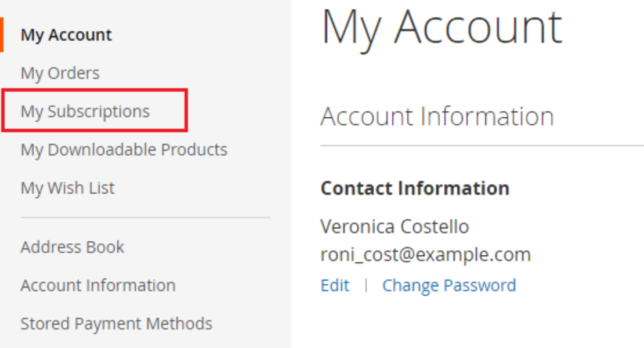Image resolution: width=644 pixels, height=348 pixels.
Task: Click the Change Password link
Action: tap(448, 285)
